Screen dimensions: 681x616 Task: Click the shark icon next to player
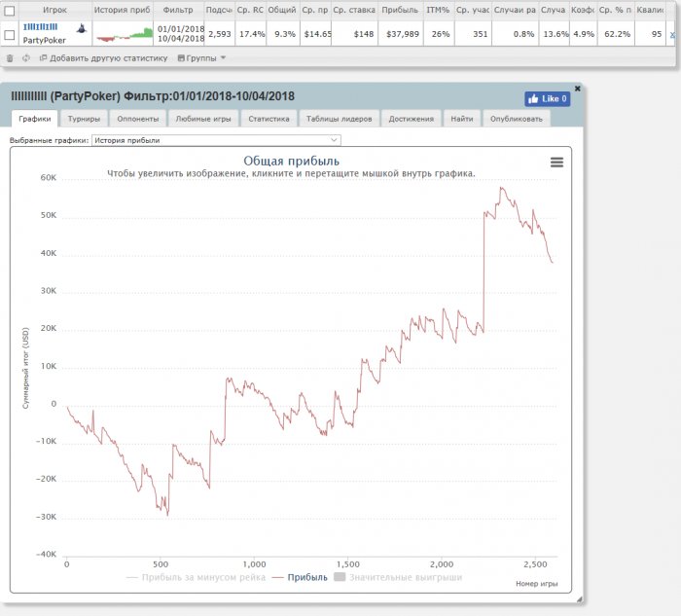tap(81, 29)
